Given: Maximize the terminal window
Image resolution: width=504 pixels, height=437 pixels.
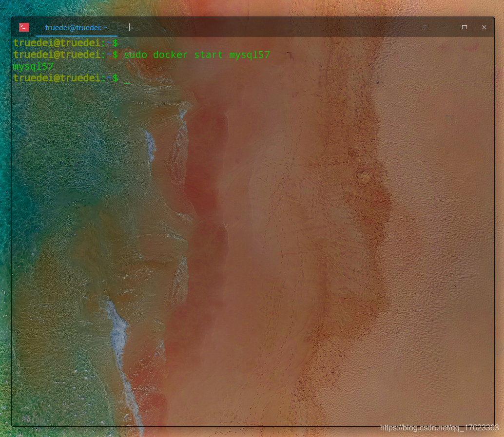Looking at the screenshot, I should tap(465, 27).
